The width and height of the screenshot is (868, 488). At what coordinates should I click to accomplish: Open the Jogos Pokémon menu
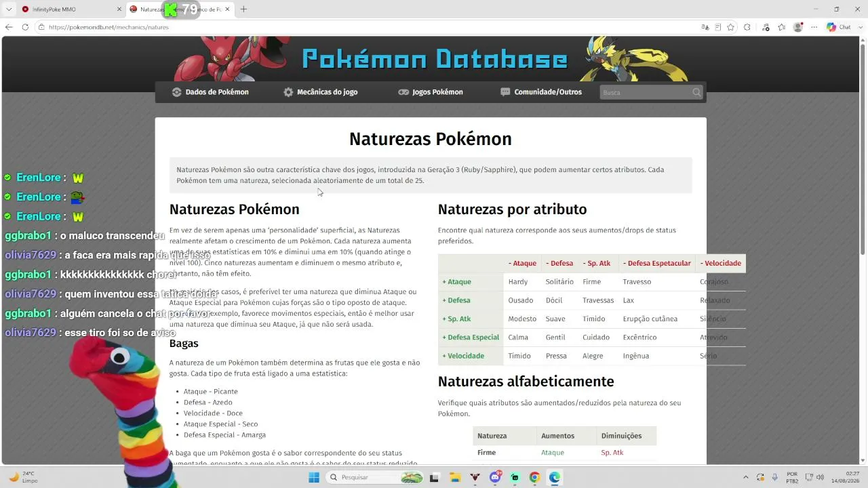(431, 92)
